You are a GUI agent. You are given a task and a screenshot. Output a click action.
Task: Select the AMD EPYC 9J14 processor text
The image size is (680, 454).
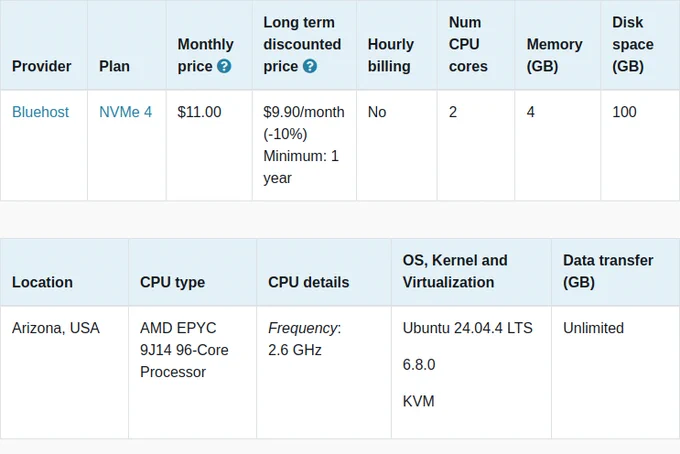pos(184,350)
